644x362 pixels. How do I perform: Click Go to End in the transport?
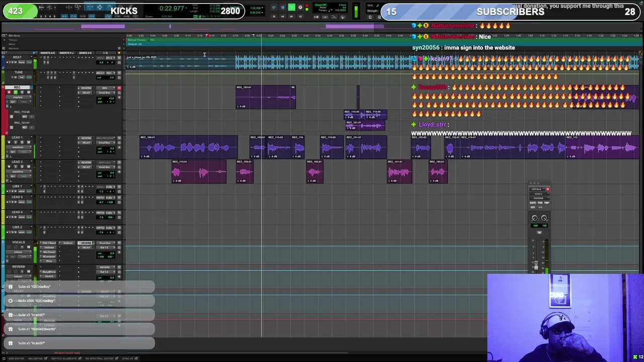300,17
